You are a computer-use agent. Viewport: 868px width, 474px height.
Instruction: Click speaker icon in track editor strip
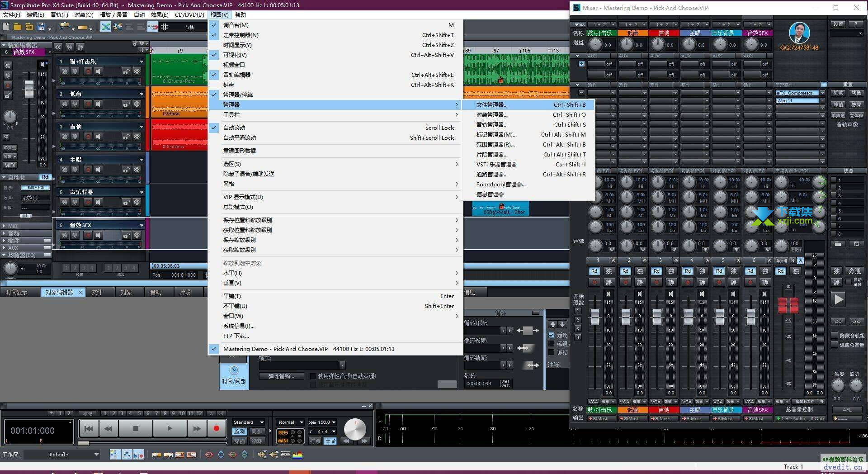[x=43, y=64]
